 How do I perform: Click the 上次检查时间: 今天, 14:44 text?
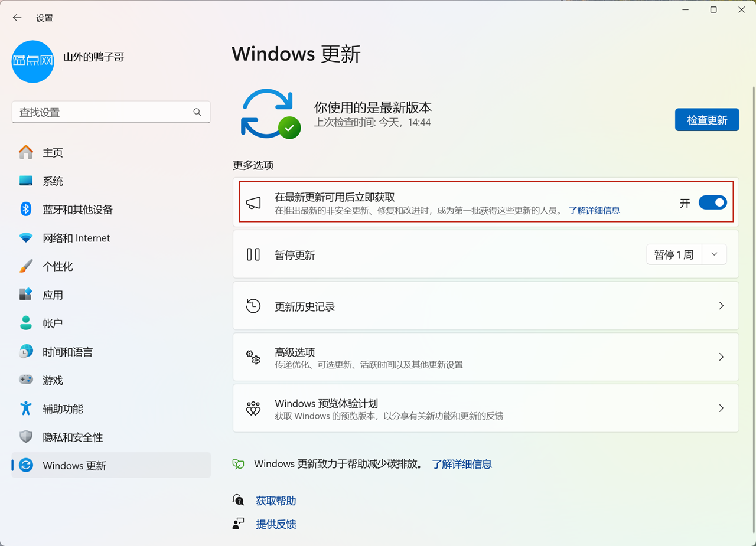pyautogui.click(x=373, y=123)
